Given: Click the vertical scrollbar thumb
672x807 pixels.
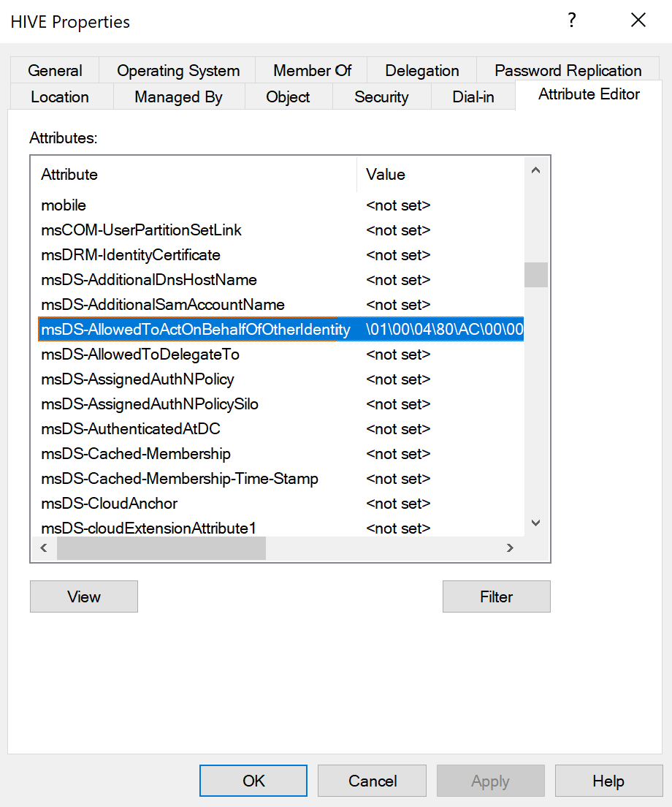Looking at the screenshot, I should coord(535,275).
